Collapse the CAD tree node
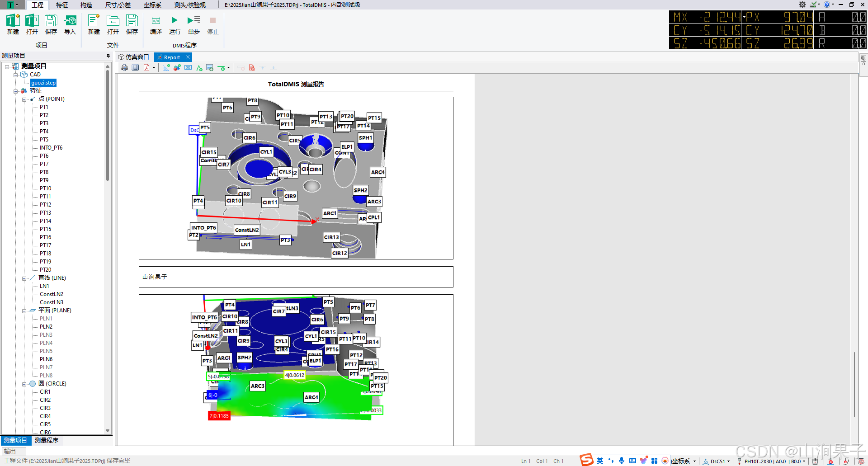Viewport: 868px width, 466px height. pyautogui.click(x=15, y=75)
